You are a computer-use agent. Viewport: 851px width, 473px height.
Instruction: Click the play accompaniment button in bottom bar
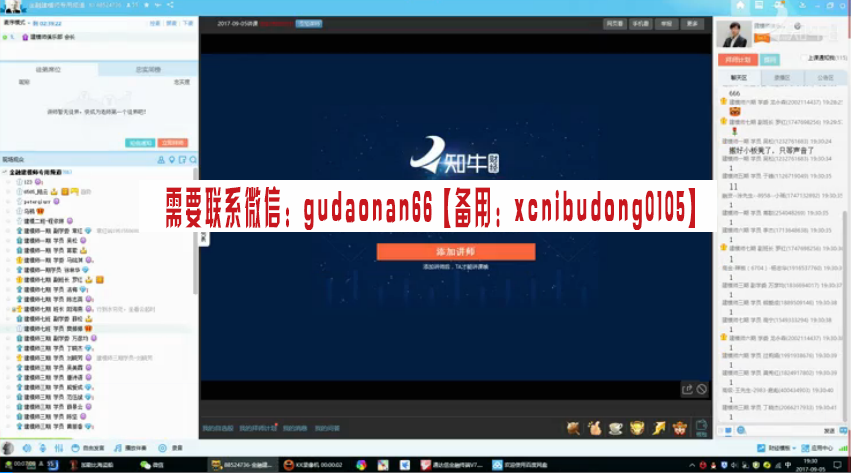pos(130,448)
